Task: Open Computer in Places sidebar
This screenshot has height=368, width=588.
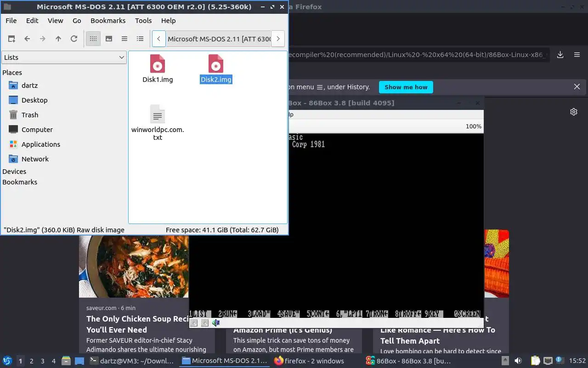Action: pyautogui.click(x=37, y=130)
